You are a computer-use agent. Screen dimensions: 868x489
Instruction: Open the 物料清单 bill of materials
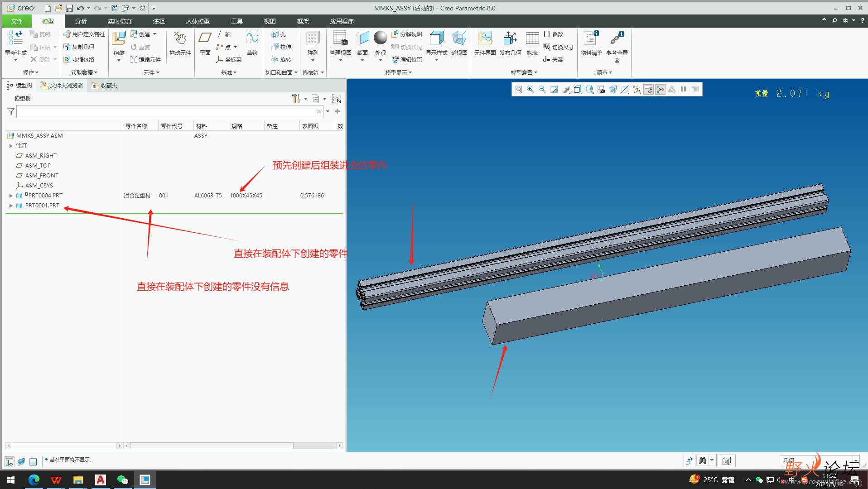tap(591, 43)
